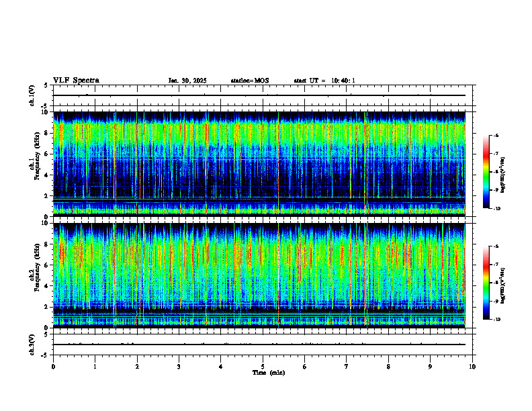Click the time axis tick label "8"
Viewport: 532px width, 411px height.
click(388, 367)
